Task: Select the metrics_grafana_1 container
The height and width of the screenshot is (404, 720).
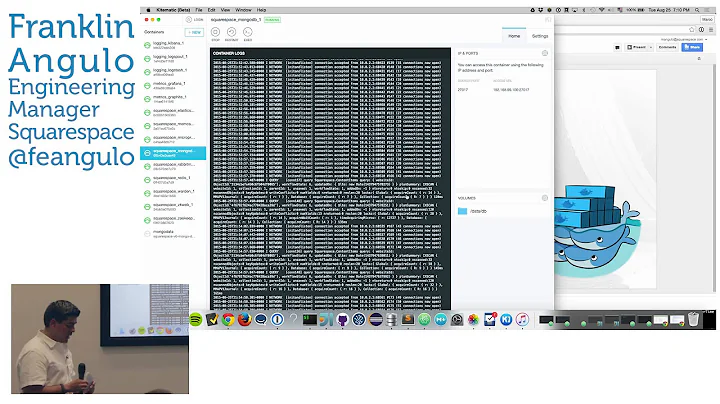Action: coord(173,85)
